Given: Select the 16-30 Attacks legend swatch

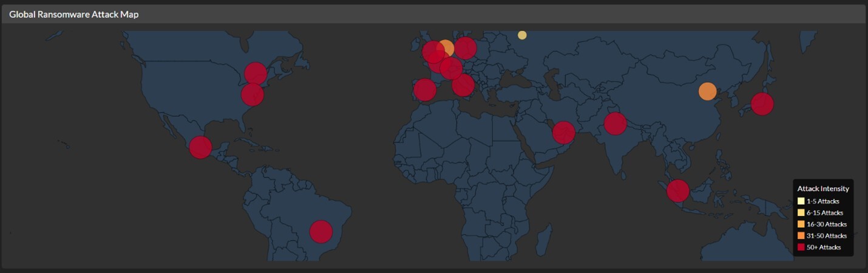Looking at the screenshot, I should click(x=801, y=224).
